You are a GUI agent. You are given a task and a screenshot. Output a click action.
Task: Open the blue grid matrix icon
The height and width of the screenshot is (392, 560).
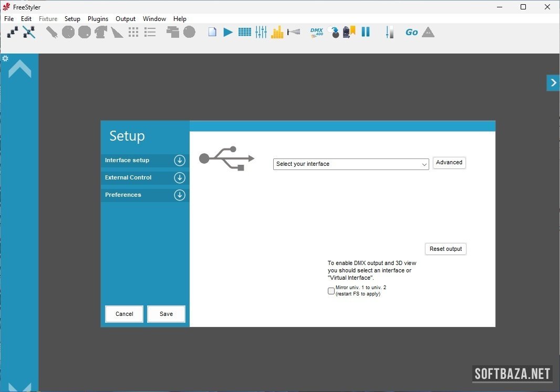244,32
